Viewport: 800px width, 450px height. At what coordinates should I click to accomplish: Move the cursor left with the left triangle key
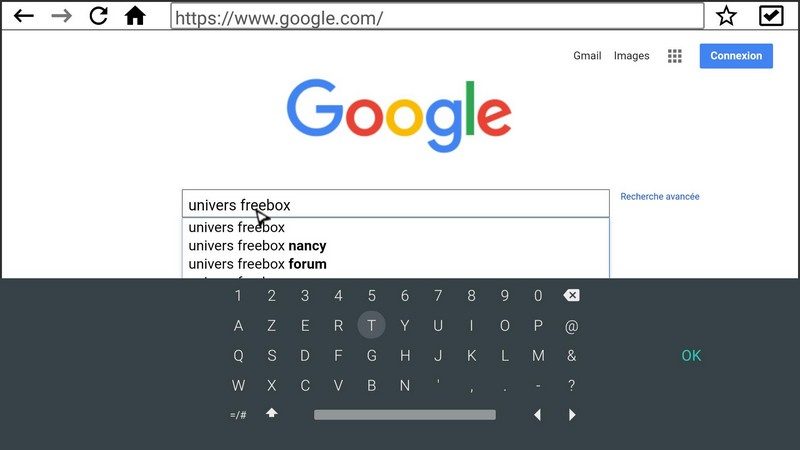(537, 415)
